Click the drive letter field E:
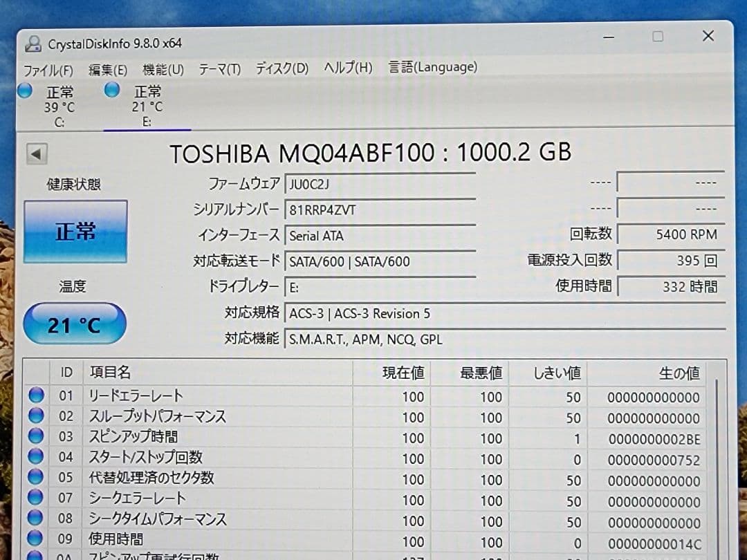This screenshot has width=747, height=560. (x=380, y=287)
